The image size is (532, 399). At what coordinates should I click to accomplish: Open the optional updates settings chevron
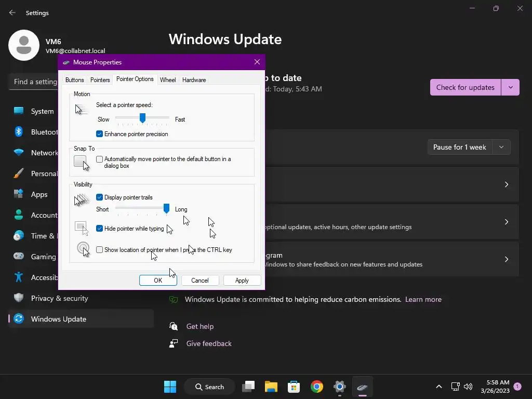click(x=506, y=222)
